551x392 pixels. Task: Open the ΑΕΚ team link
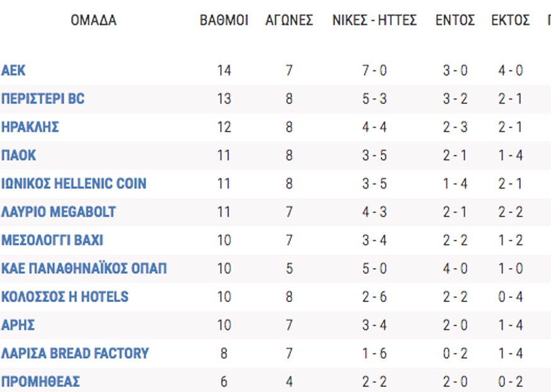13,70
